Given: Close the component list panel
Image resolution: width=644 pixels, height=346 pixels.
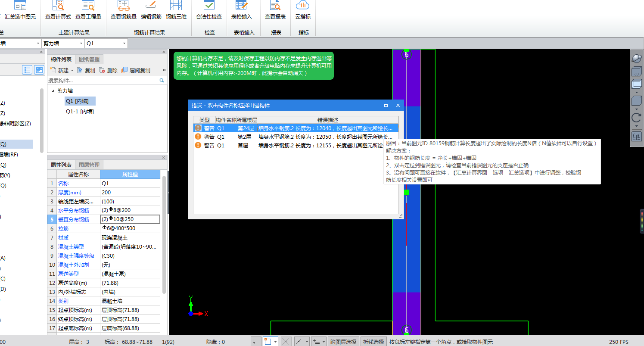Looking at the screenshot, I should coord(164,52).
